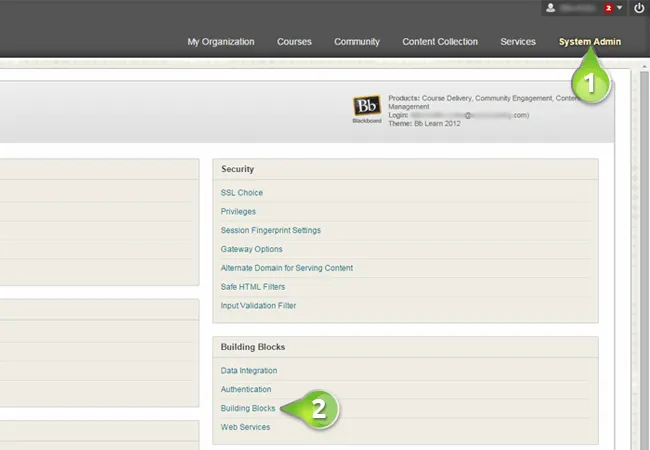This screenshot has width=650, height=450.
Task: Open the SSL Choice link
Action: click(x=241, y=193)
